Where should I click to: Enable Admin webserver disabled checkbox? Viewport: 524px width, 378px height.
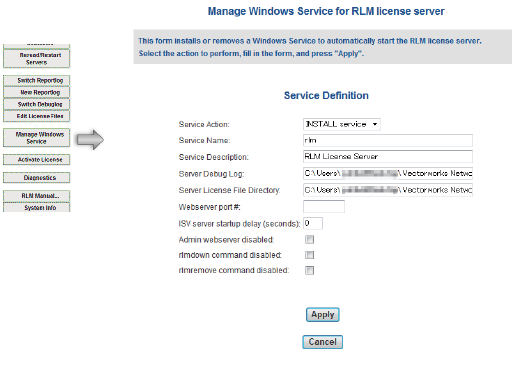click(309, 240)
